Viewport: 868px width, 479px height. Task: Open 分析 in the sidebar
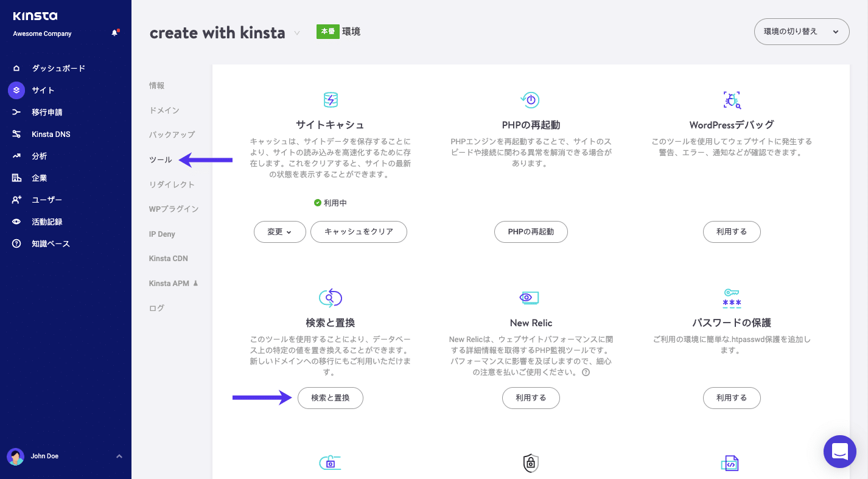(40, 156)
